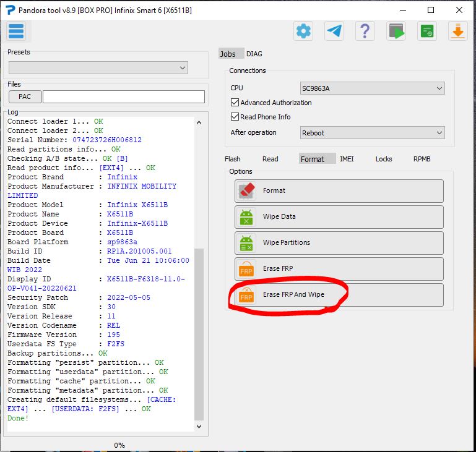This screenshot has height=452, width=476.
Task: Click the 'F2FS' userdata FS type value
Action: click(x=116, y=344)
